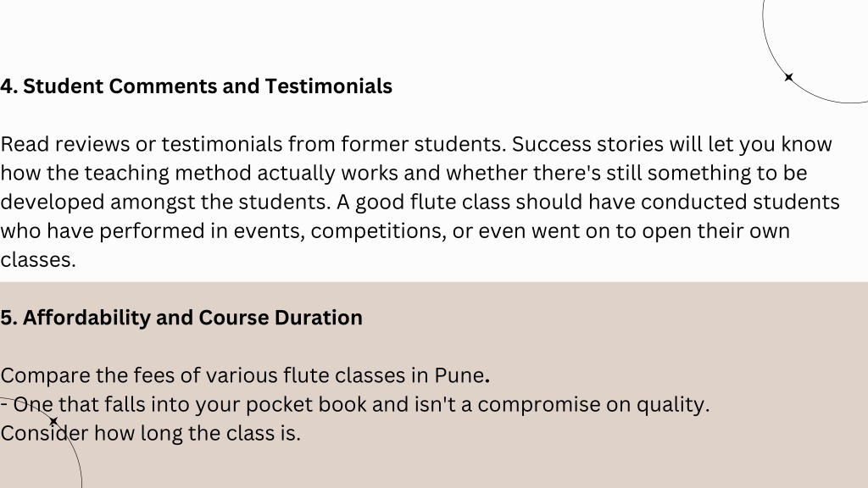Click the phrase 'teaching method' in second line

pos(168,173)
